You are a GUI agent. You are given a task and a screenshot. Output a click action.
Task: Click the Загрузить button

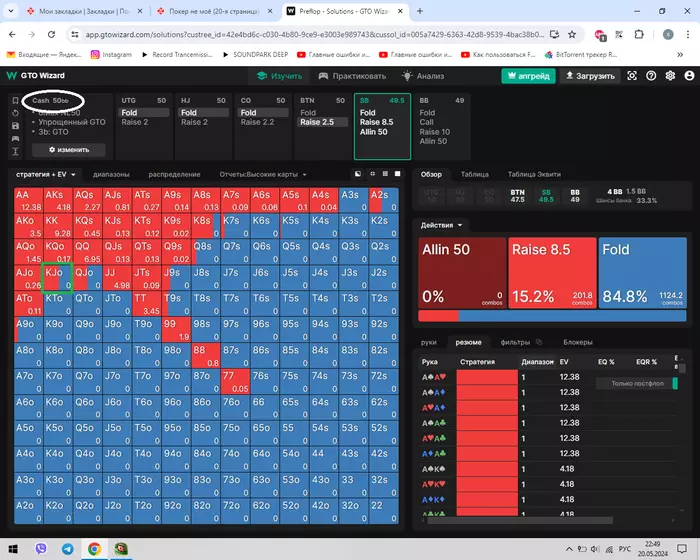(590, 76)
